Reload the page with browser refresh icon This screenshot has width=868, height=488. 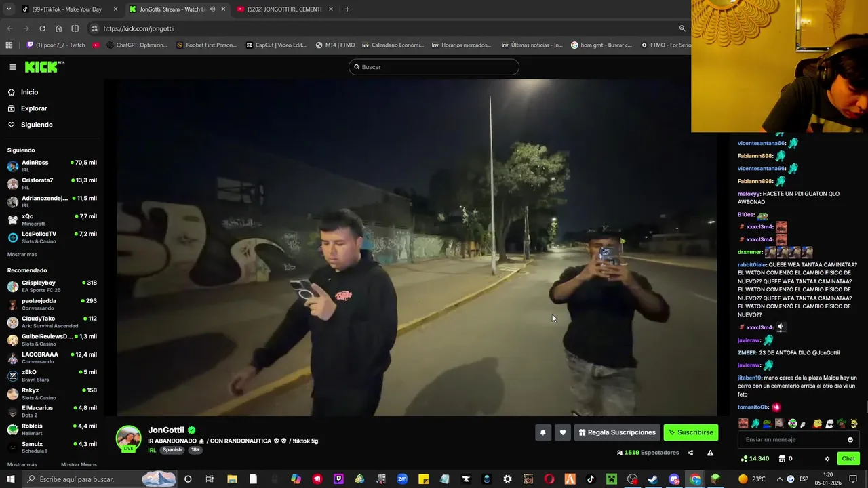[42, 28]
